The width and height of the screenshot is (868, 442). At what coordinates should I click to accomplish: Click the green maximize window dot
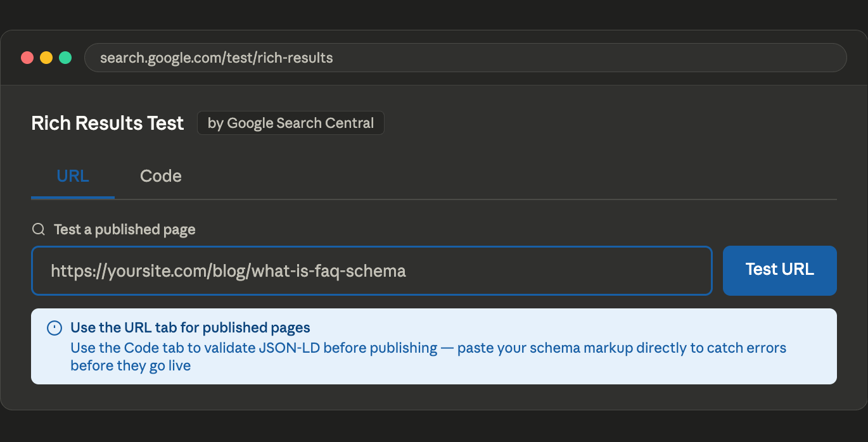pos(65,58)
